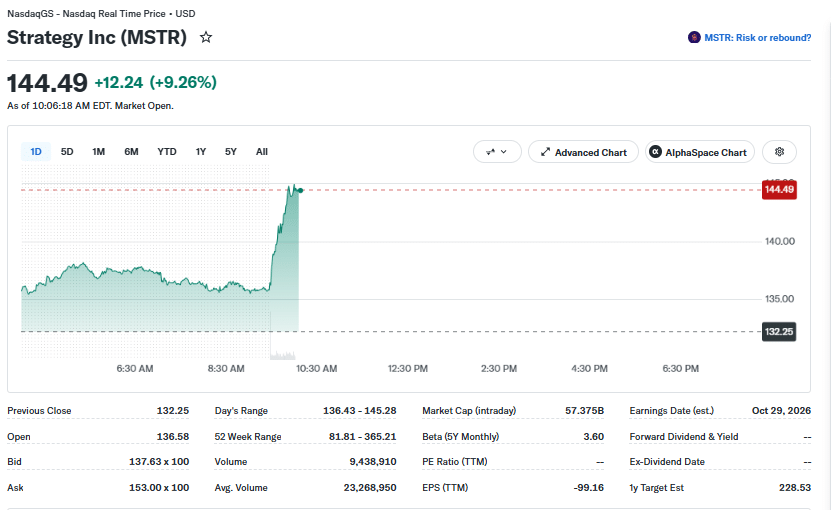The image size is (831, 510).
Task: Click the 4:30 PM axis label
Action: tap(589, 368)
